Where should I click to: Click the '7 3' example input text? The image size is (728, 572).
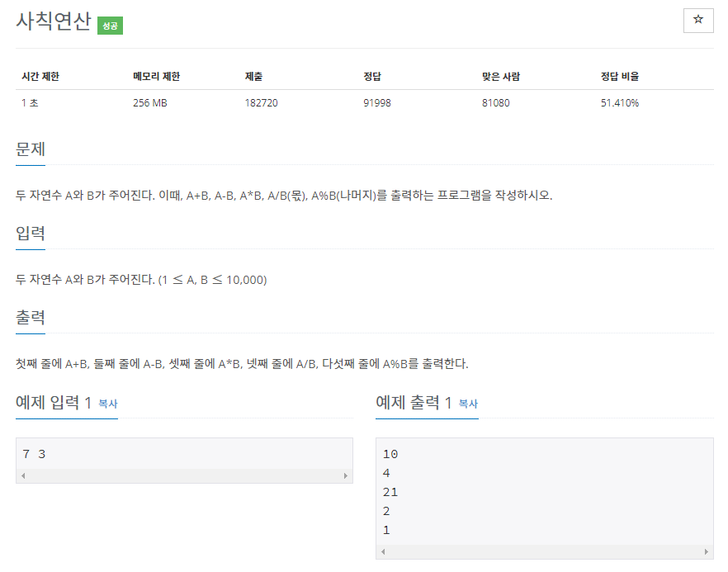tap(34, 454)
